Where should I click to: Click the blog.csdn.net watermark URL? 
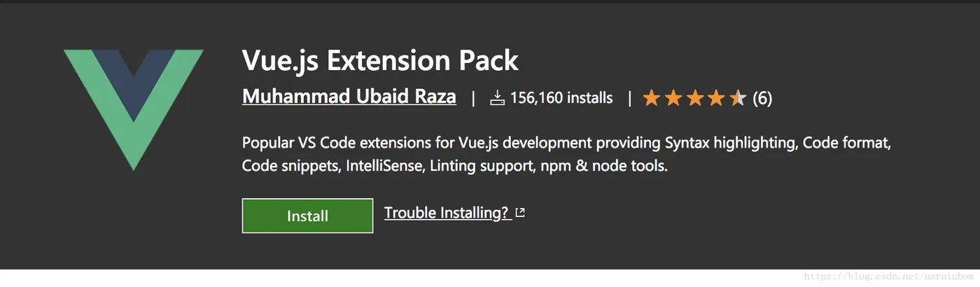[890, 277]
